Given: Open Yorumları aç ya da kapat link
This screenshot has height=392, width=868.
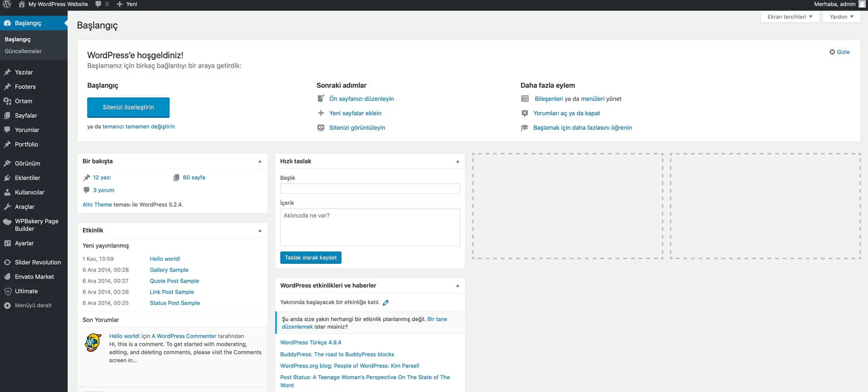Looking at the screenshot, I should tap(567, 113).
